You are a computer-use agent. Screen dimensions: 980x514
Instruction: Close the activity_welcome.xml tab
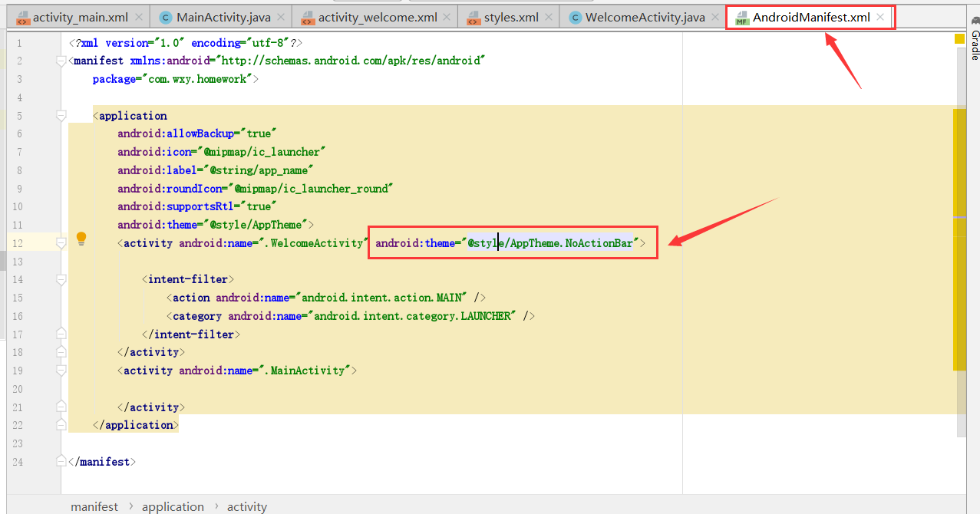[x=447, y=17]
